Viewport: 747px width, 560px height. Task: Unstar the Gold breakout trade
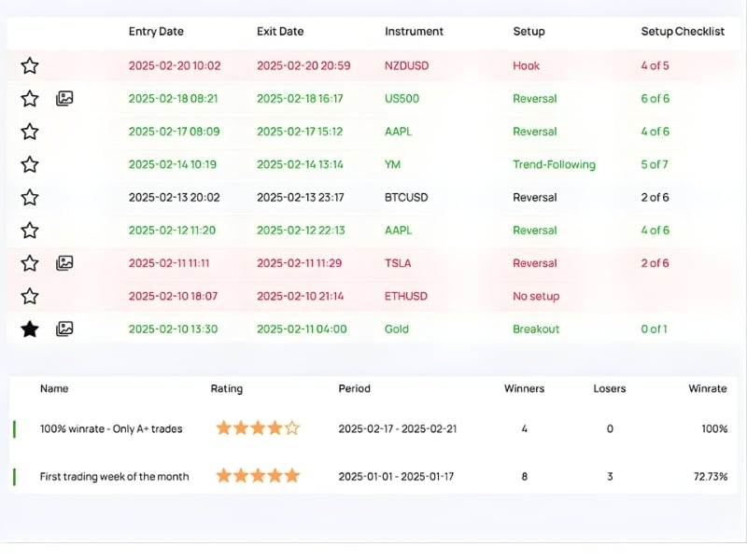[x=30, y=329]
